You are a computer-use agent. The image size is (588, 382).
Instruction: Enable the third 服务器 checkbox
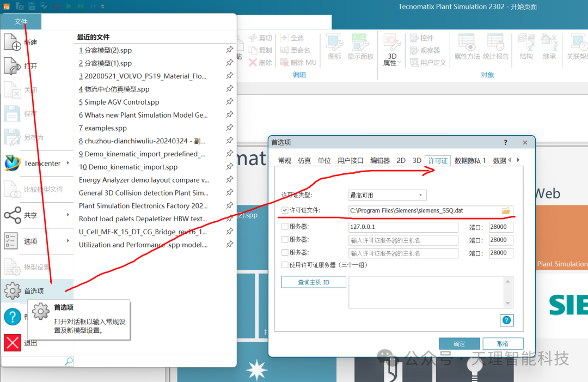(x=285, y=252)
